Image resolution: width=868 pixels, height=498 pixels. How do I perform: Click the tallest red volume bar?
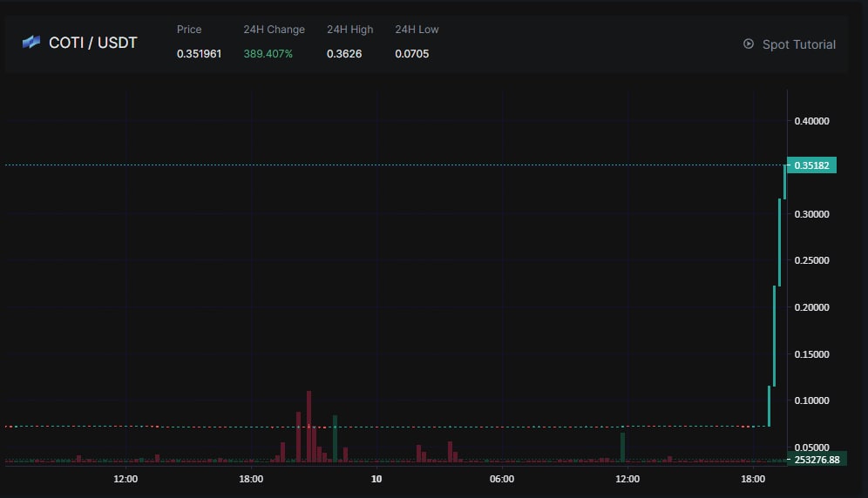click(309, 427)
